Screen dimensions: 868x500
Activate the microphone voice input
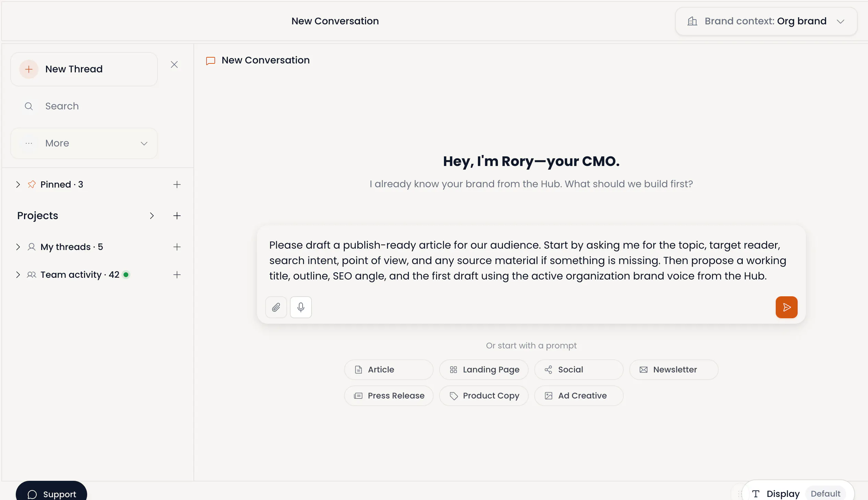click(301, 307)
